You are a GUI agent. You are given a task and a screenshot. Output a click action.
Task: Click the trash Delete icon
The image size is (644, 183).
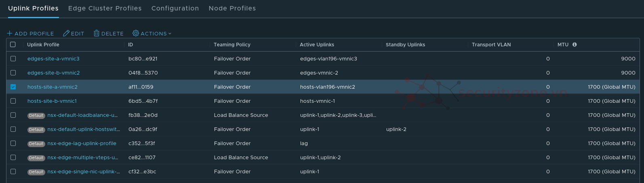97,33
